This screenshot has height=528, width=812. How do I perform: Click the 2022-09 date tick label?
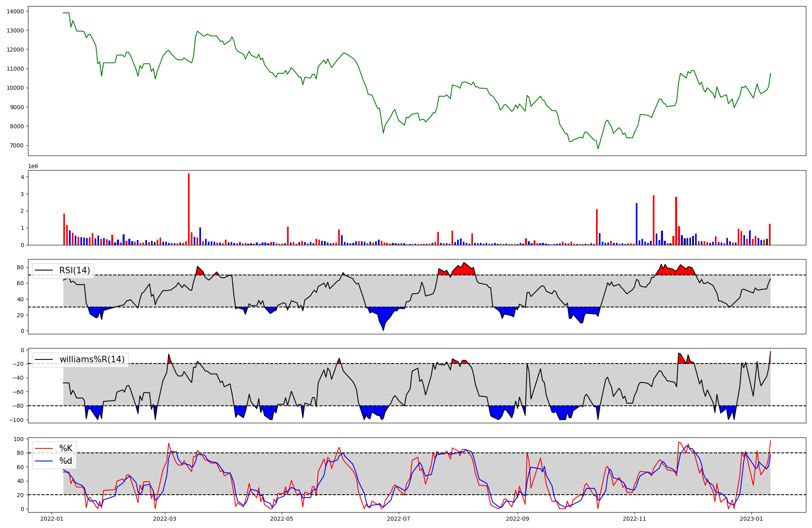pos(518,519)
